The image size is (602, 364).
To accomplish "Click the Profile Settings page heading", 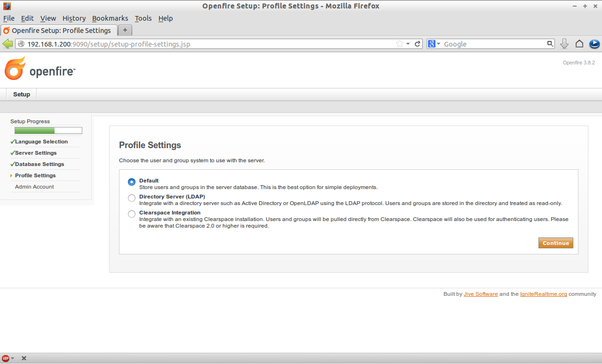I will (150, 145).
